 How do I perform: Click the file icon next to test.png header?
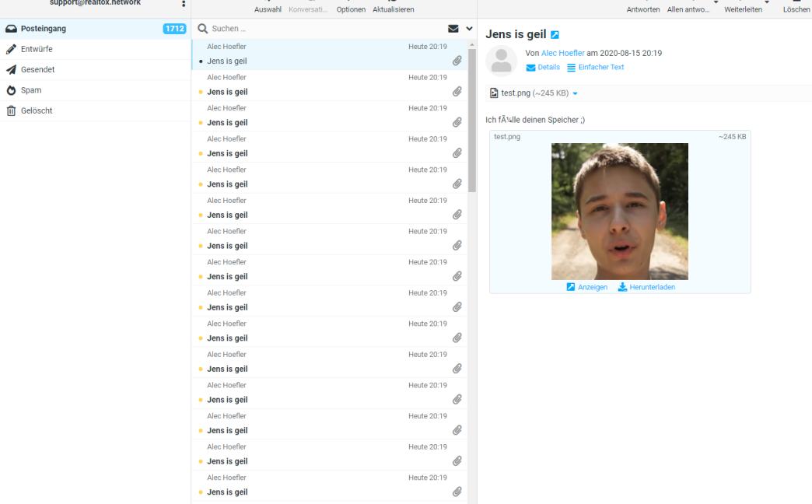click(x=494, y=93)
